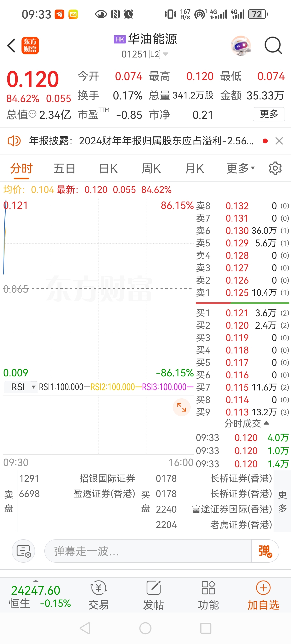Viewport: 291px width, 644px height.
Task: Open the stock code 01251 L2 dropdown
Action: point(145,54)
